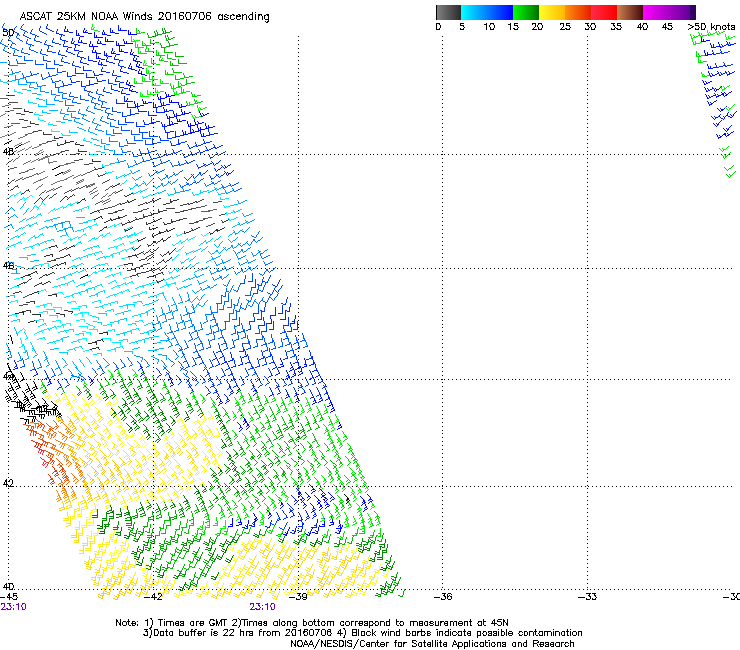
Task: Click the '10' legend scale value
Action: (489, 27)
